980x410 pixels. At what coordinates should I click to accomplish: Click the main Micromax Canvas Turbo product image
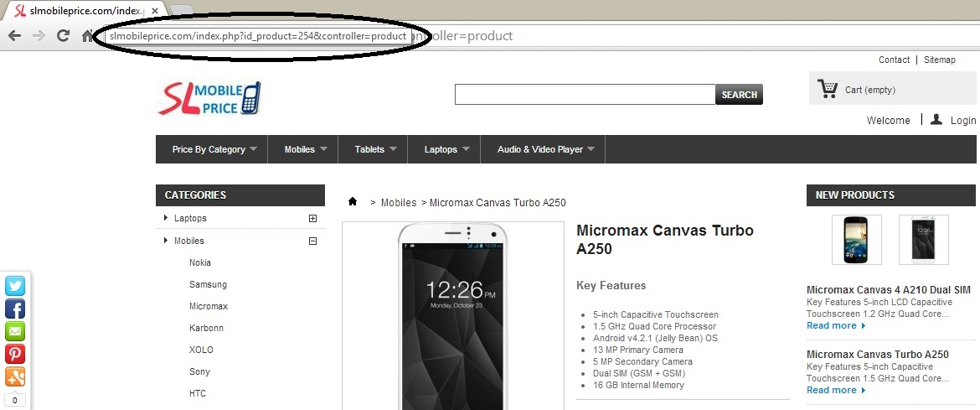point(453,316)
